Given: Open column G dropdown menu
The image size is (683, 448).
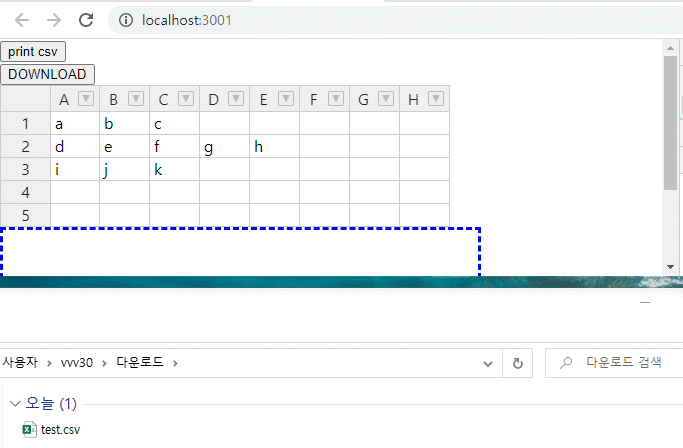Looking at the screenshot, I should [386, 98].
